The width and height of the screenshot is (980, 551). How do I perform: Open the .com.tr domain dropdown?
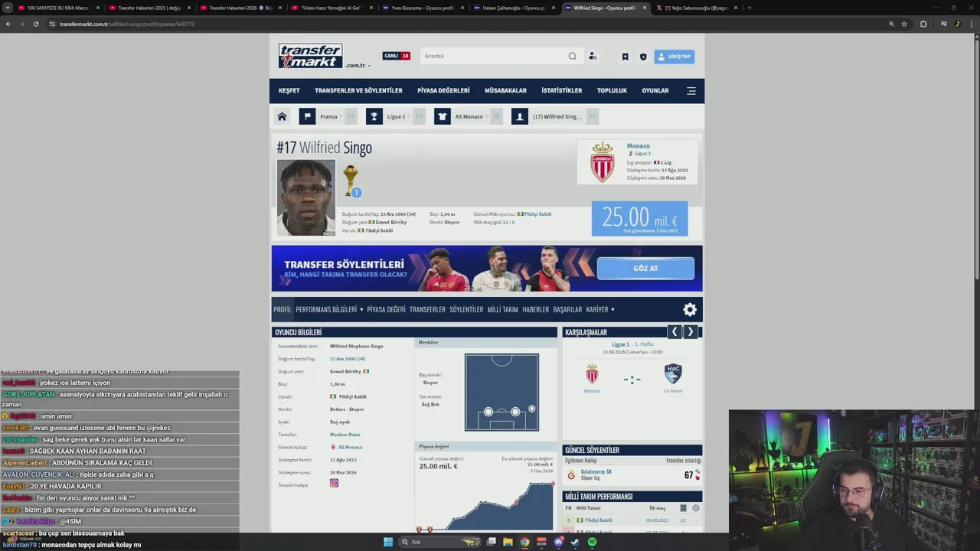pyautogui.click(x=358, y=66)
